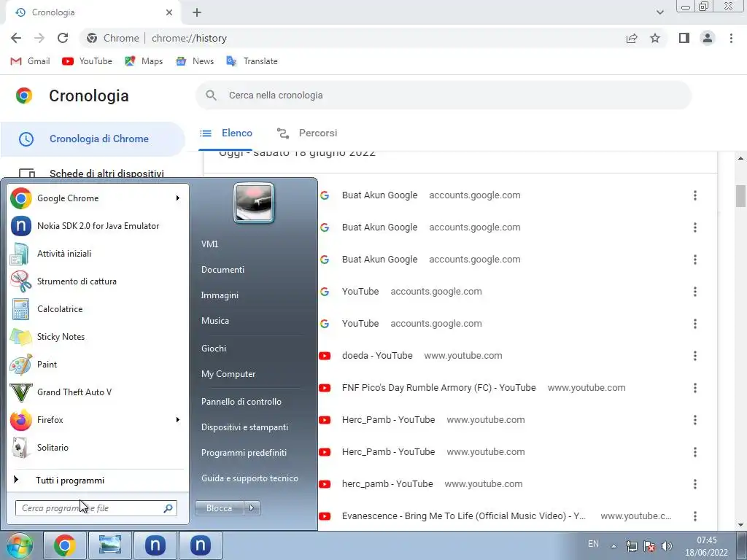Share this page icon in address bar
Screen dimensions: 747x560
(x=632, y=38)
